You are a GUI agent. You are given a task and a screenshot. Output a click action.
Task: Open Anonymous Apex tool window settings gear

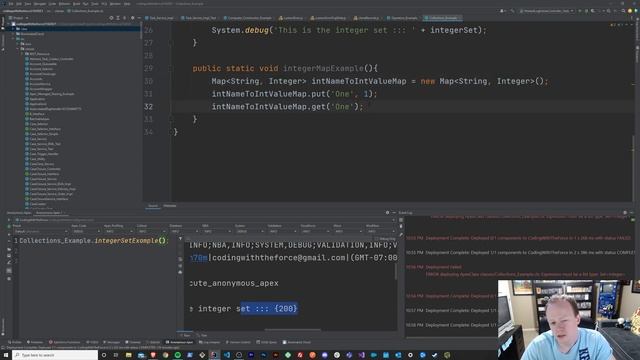coord(387,213)
